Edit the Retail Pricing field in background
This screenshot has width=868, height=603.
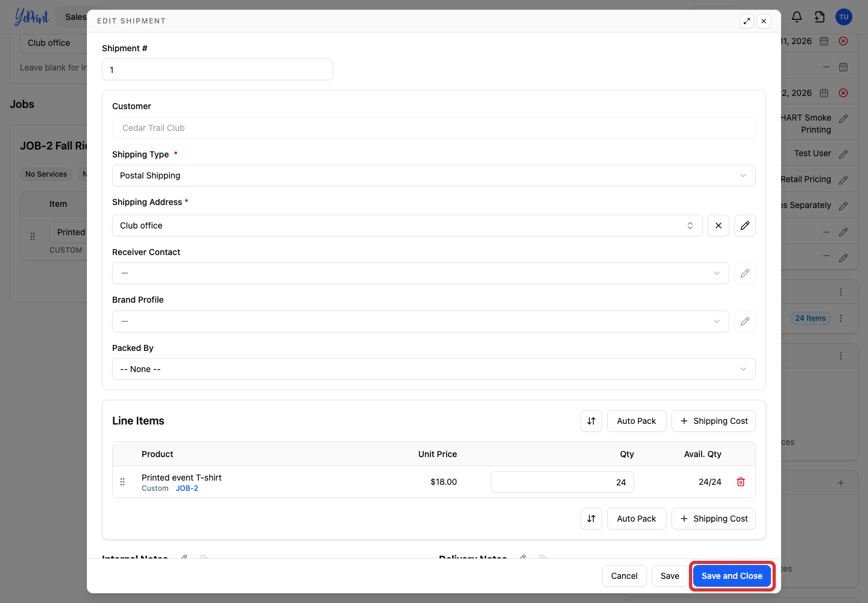coord(843,180)
